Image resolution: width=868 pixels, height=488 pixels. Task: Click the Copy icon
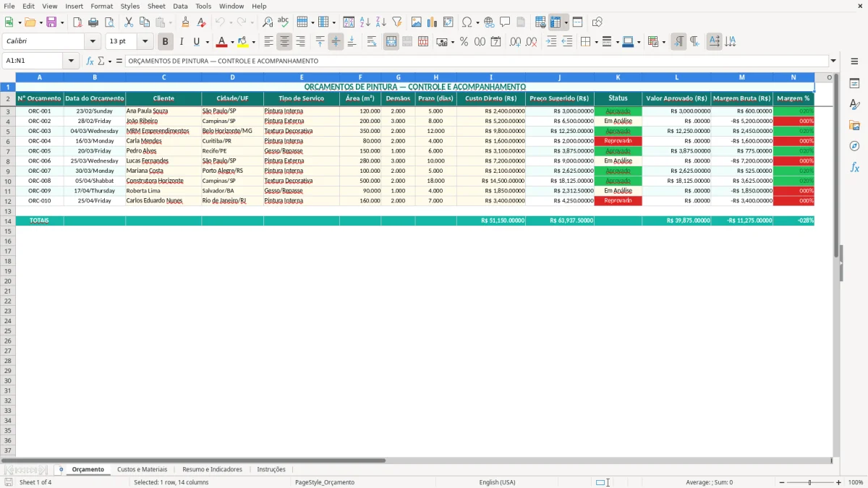tap(145, 22)
